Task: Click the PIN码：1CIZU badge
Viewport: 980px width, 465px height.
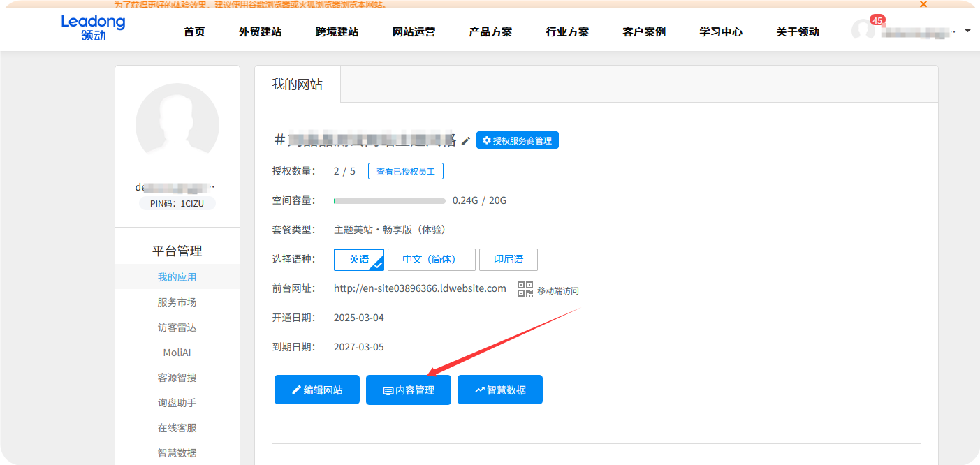Action: pyautogui.click(x=177, y=204)
